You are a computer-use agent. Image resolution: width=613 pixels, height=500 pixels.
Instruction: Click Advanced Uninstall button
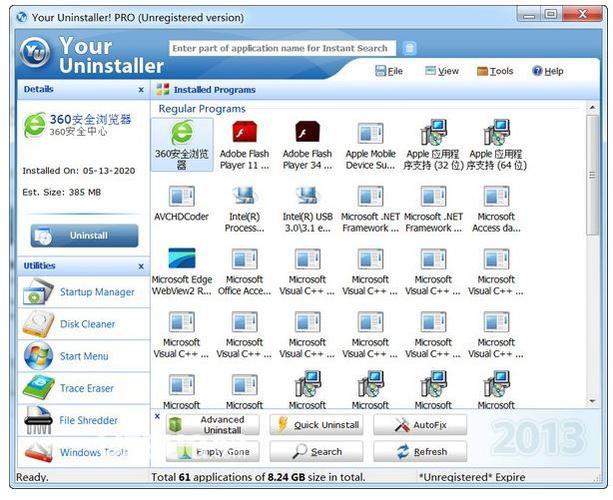213,425
